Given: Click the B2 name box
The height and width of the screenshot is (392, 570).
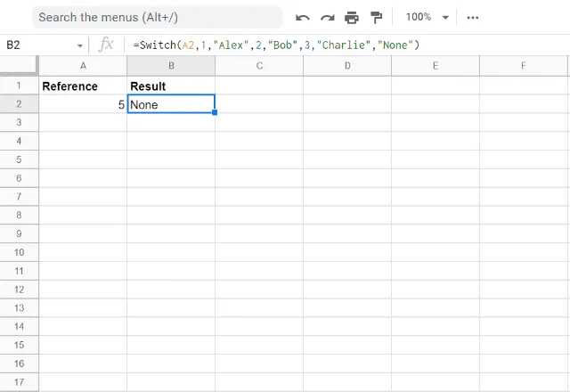Looking at the screenshot, I should click(x=36, y=45).
